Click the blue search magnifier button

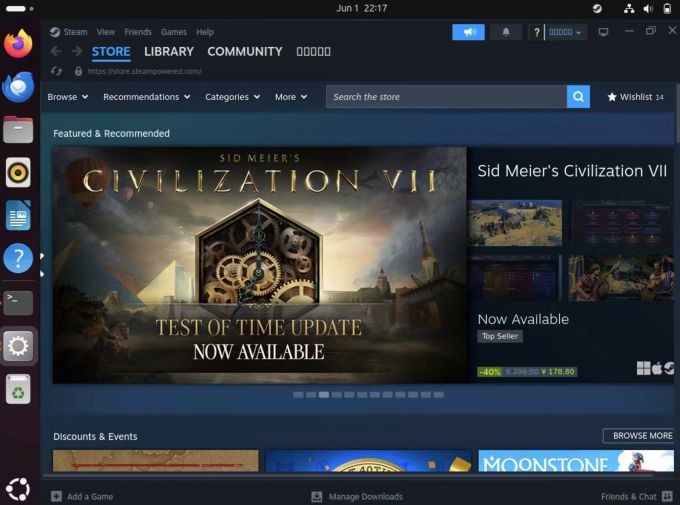coord(578,96)
